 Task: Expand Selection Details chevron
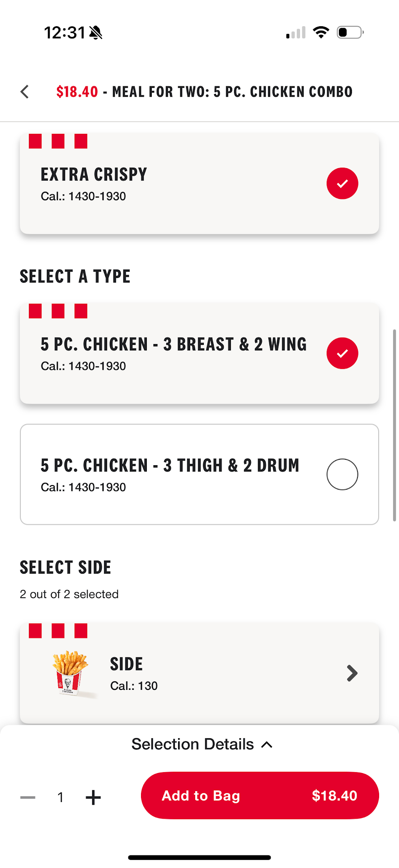267,745
